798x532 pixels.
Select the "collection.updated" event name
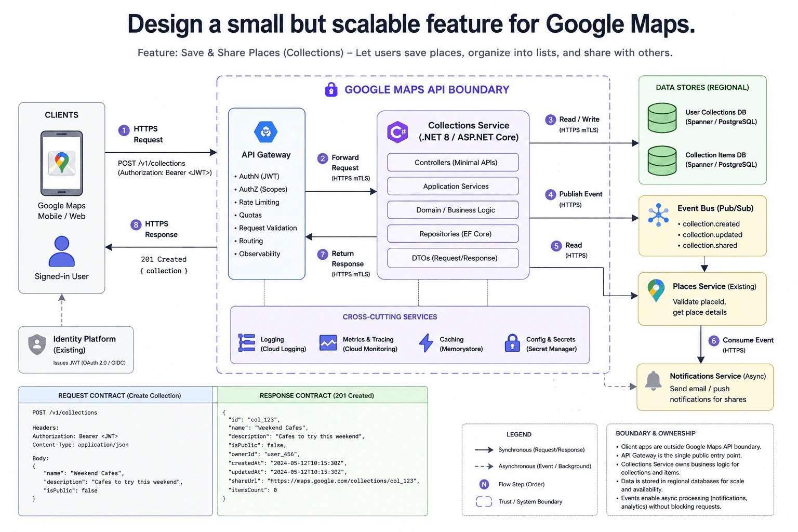pos(712,235)
